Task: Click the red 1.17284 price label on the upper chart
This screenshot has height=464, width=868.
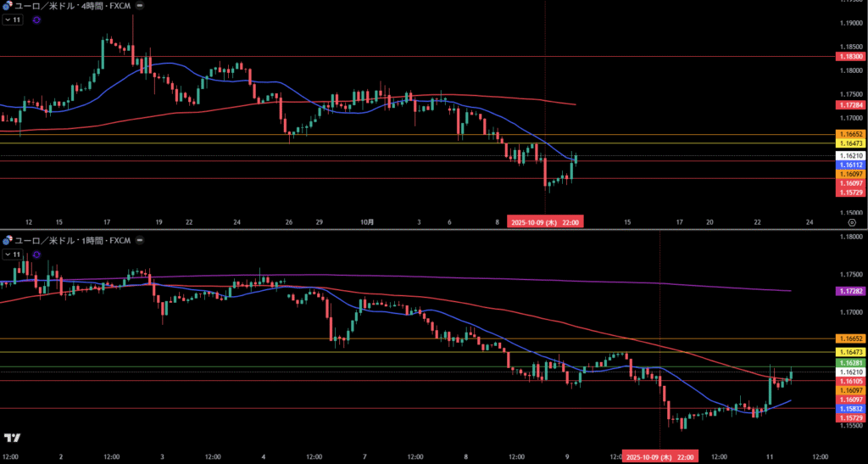Action: (x=849, y=103)
